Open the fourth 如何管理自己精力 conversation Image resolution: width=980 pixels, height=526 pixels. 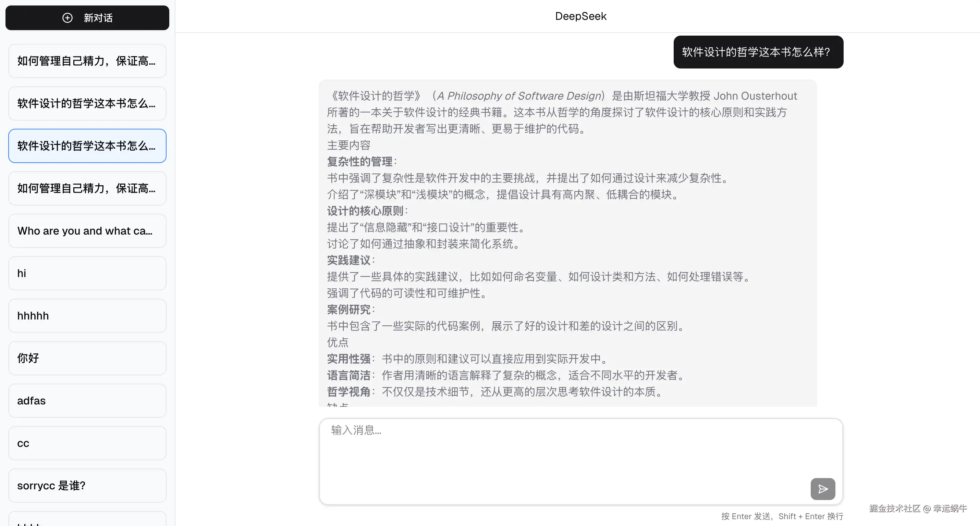[87, 188]
